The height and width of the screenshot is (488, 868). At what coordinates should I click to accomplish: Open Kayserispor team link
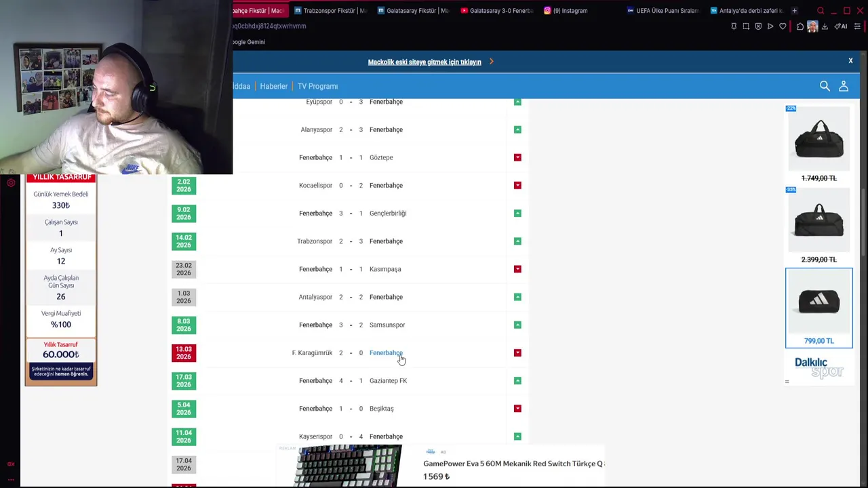click(315, 436)
